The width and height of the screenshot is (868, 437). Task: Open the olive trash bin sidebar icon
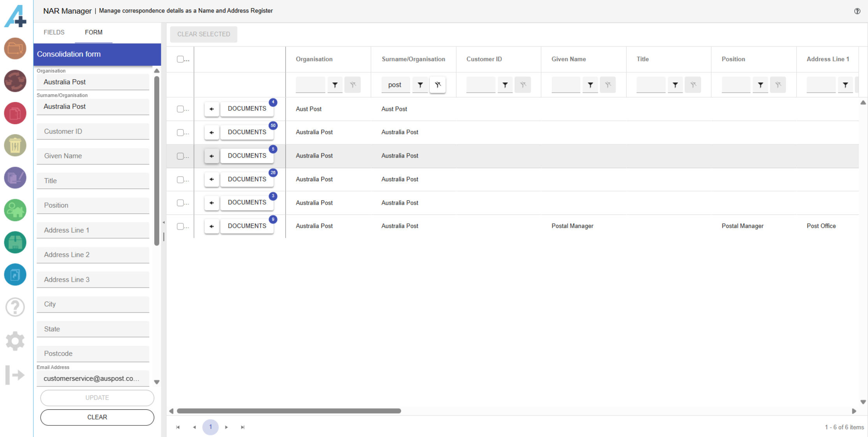15,146
